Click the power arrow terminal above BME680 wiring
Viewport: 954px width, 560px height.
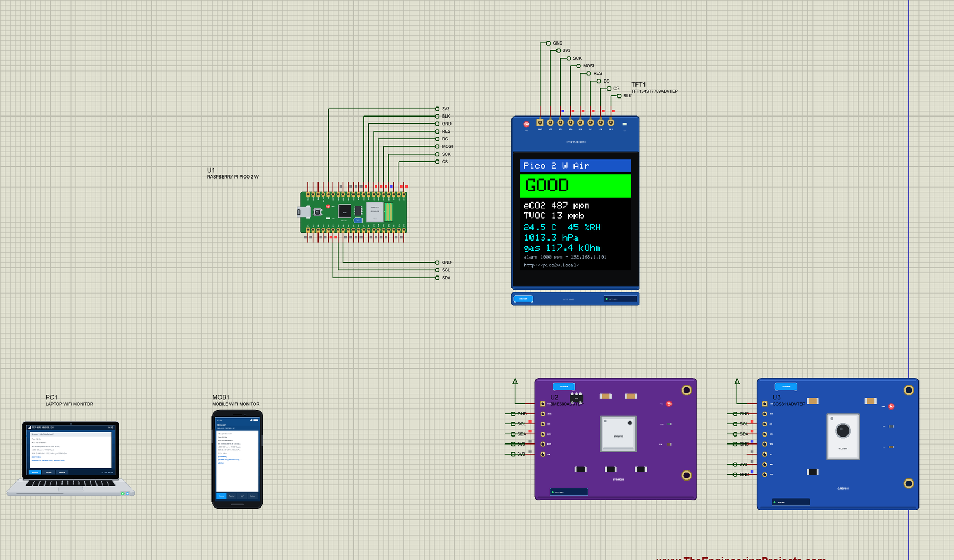pos(515,381)
